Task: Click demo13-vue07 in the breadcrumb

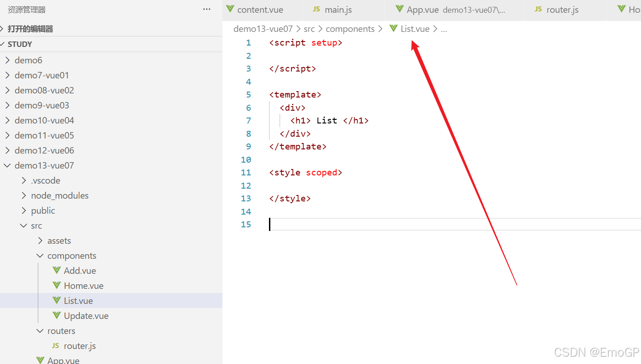Action: pos(263,29)
